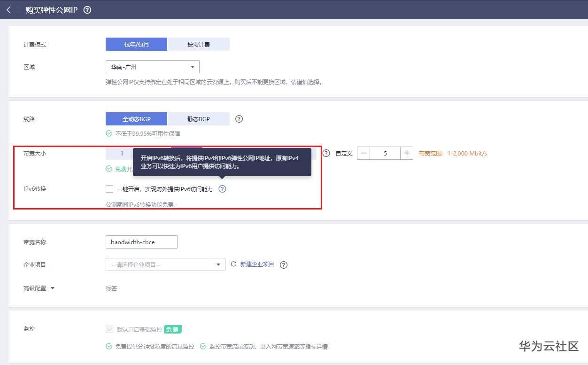Click the back arrow to leave purchase page

[x=8, y=9]
